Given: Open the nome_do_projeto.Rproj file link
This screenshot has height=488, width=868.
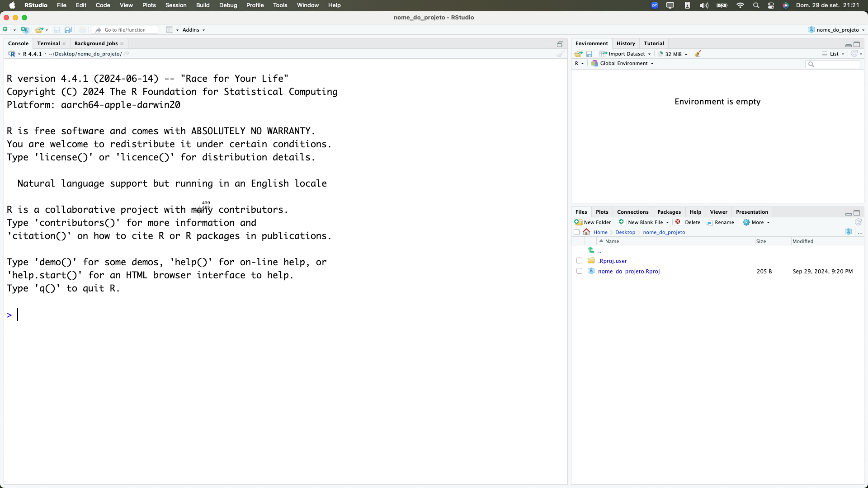Looking at the screenshot, I should click(628, 272).
